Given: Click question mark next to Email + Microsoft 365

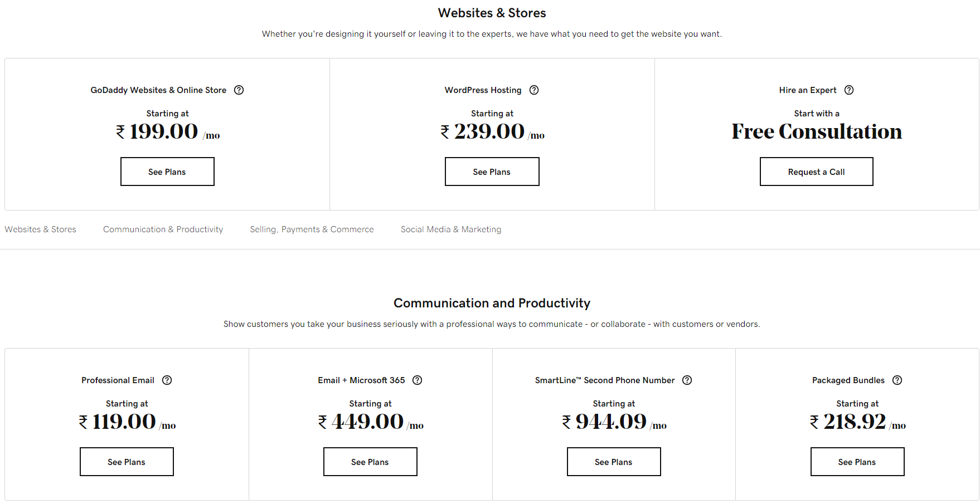Looking at the screenshot, I should (417, 380).
